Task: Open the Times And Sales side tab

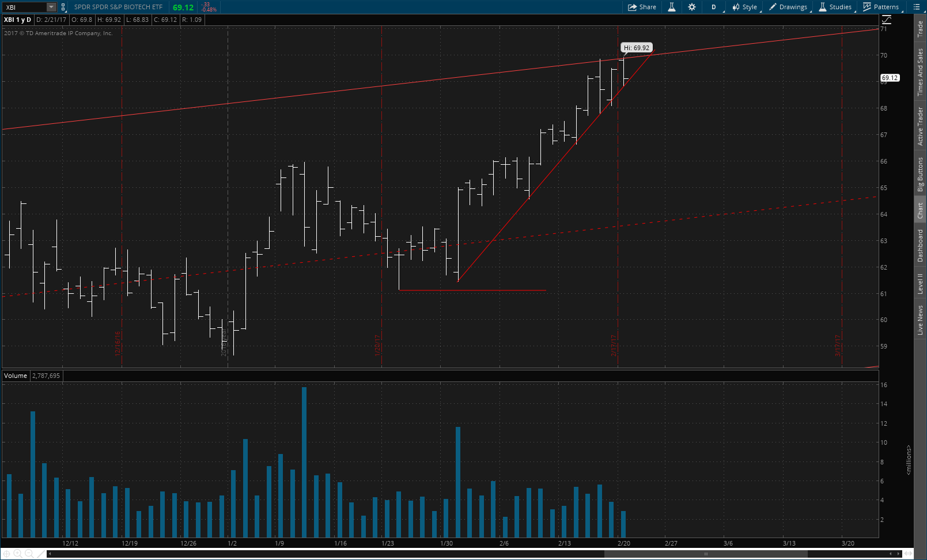Action: (x=920, y=72)
